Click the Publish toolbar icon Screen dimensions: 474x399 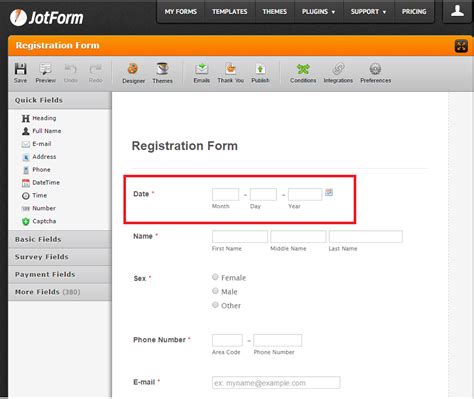[x=260, y=73]
